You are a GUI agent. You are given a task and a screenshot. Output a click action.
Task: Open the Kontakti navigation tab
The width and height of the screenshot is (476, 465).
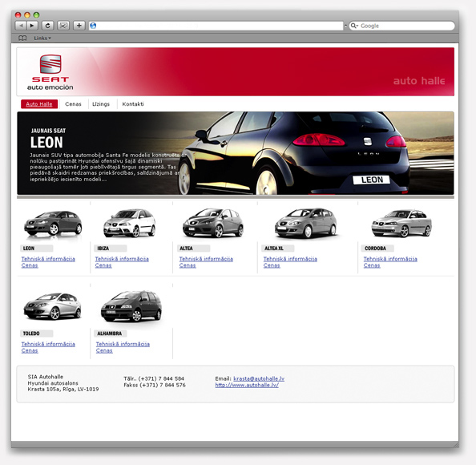[x=133, y=104]
